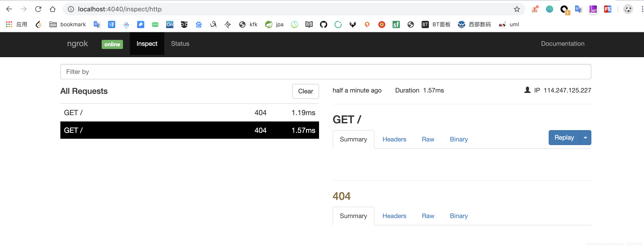Click the Google Translate extension icon
The height and width of the screenshot is (248, 644).
coord(578,9)
